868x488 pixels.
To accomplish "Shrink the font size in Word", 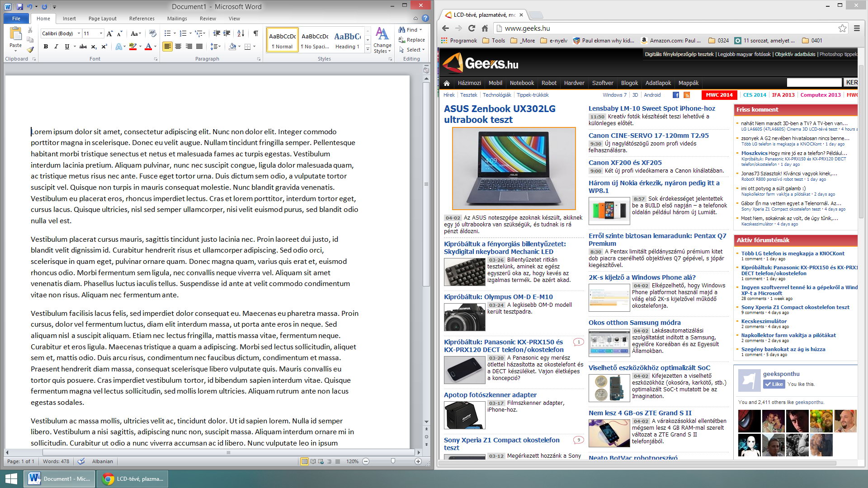I will click(119, 33).
